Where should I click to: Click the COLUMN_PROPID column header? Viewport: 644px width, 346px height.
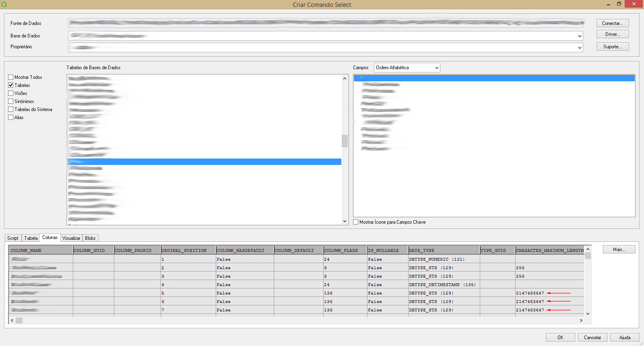coord(137,250)
